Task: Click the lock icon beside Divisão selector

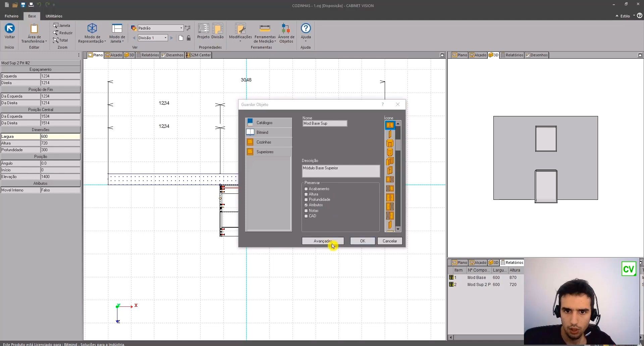Action: (189, 38)
